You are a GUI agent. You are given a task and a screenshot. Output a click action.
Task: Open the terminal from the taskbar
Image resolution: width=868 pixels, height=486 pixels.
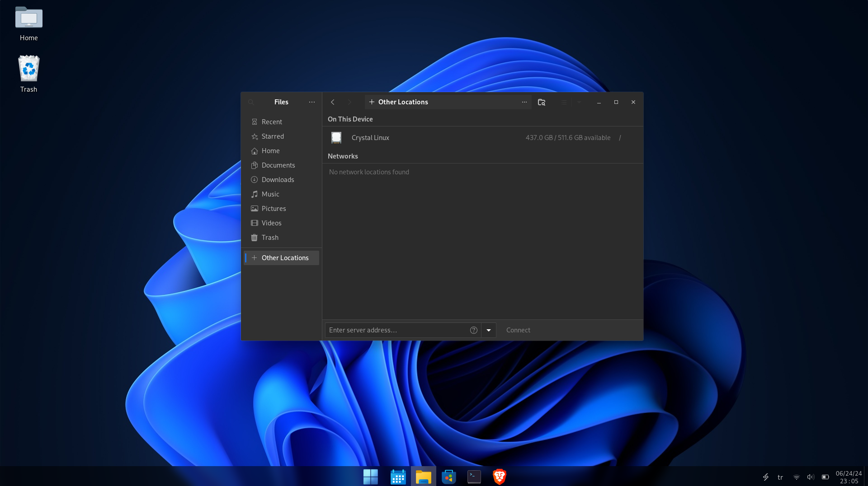474,477
